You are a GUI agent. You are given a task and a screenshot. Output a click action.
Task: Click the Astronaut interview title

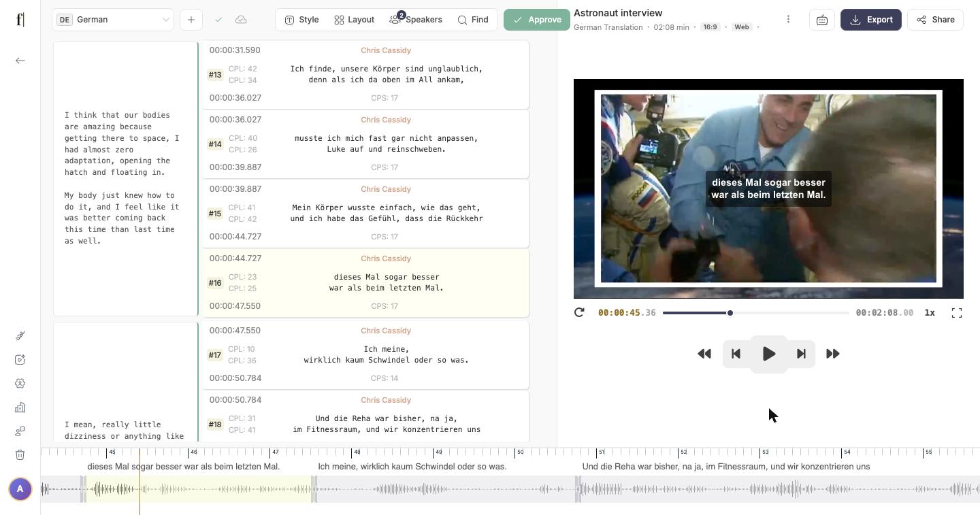618,13
